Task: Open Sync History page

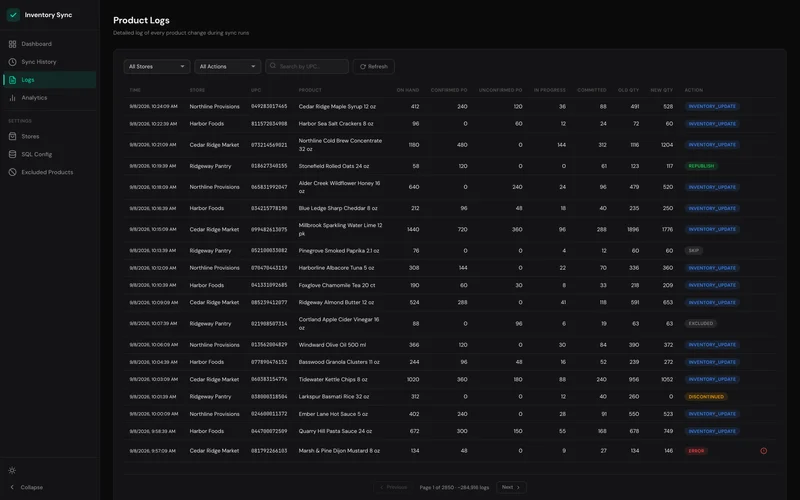Action: pyautogui.click(x=49, y=62)
